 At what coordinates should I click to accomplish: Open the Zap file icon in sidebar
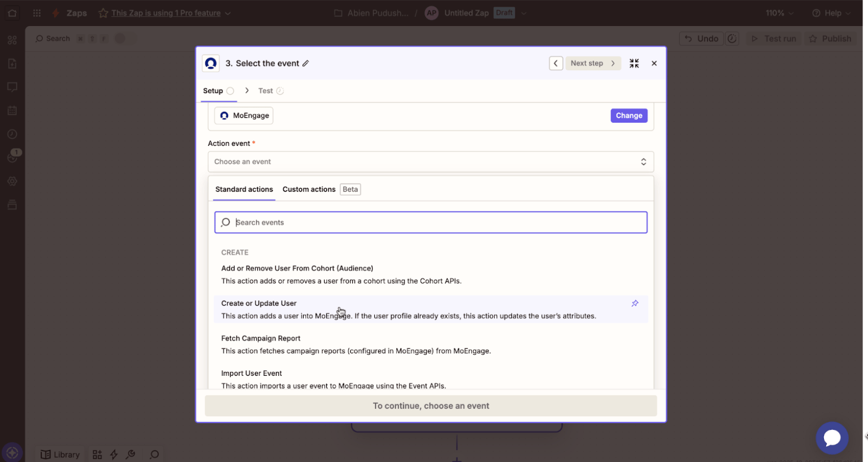click(12, 64)
